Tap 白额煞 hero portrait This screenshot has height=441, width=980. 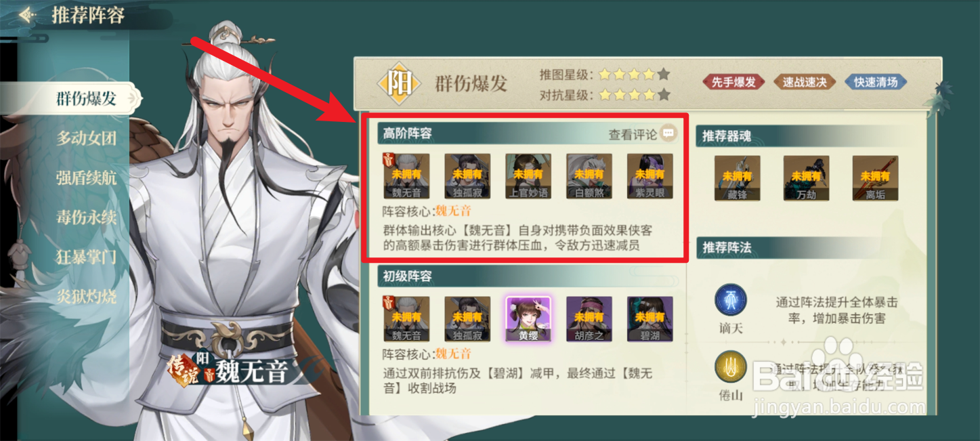click(x=589, y=176)
